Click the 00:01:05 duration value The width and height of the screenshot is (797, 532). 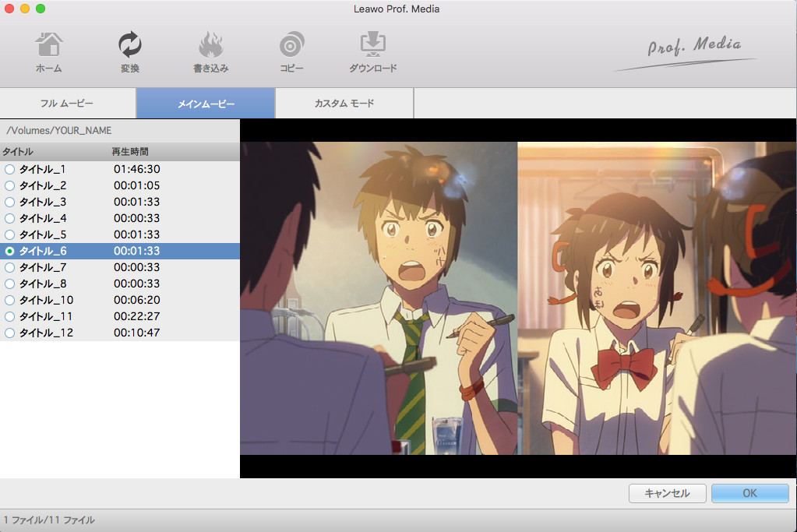[x=137, y=185]
